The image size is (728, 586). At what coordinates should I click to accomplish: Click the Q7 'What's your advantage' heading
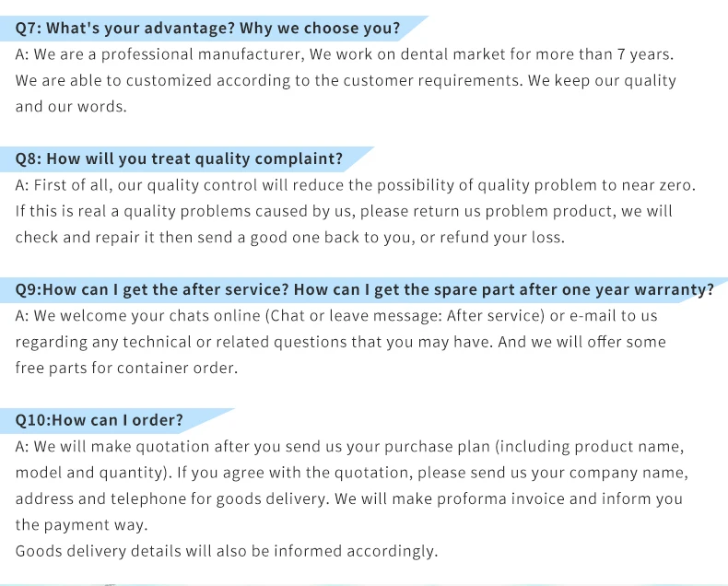click(x=208, y=29)
